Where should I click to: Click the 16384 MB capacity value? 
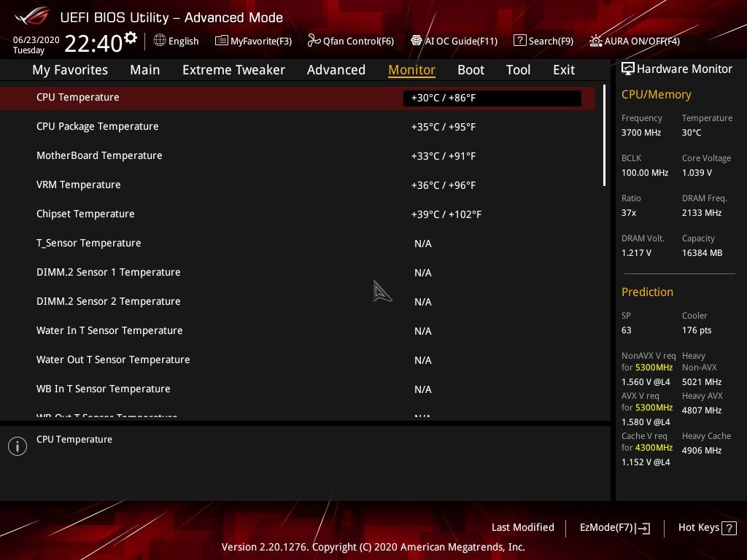[702, 253]
